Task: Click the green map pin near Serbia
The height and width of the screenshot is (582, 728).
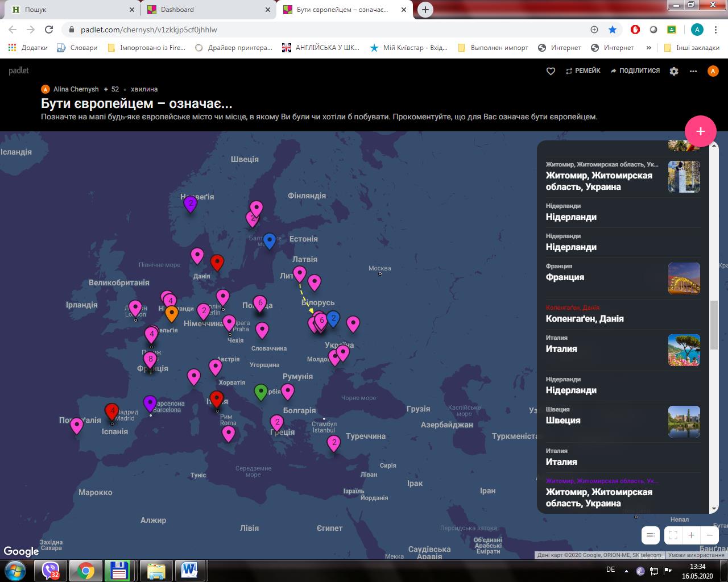Action: pyautogui.click(x=260, y=392)
